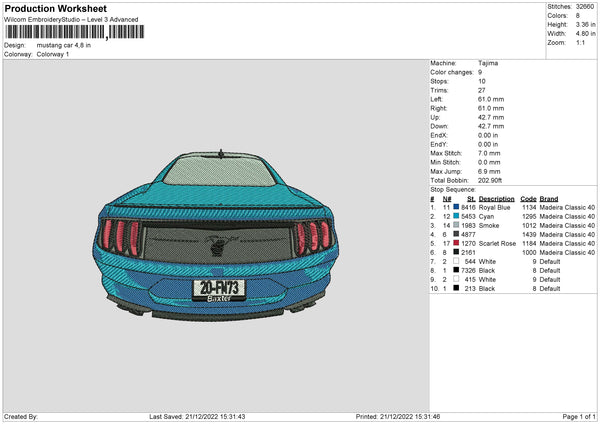This screenshot has height=424, width=600.
Task: Click thread code 1184 in stop 5
Action: pyautogui.click(x=529, y=243)
